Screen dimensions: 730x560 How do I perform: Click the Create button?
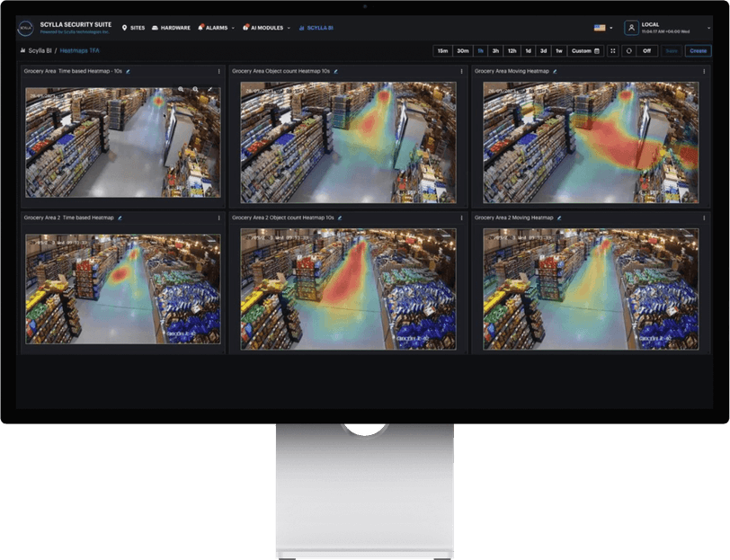click(698, 50)
